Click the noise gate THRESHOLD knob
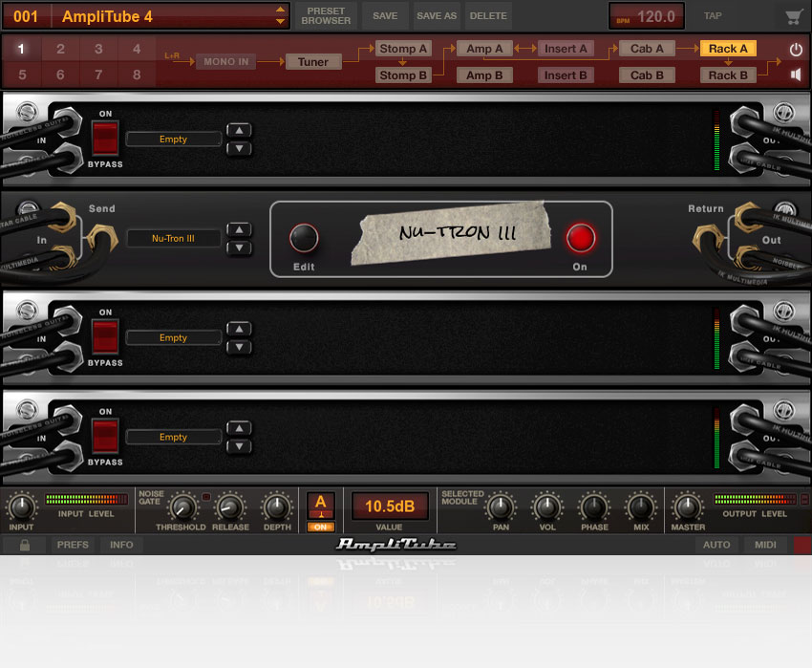 182,507
